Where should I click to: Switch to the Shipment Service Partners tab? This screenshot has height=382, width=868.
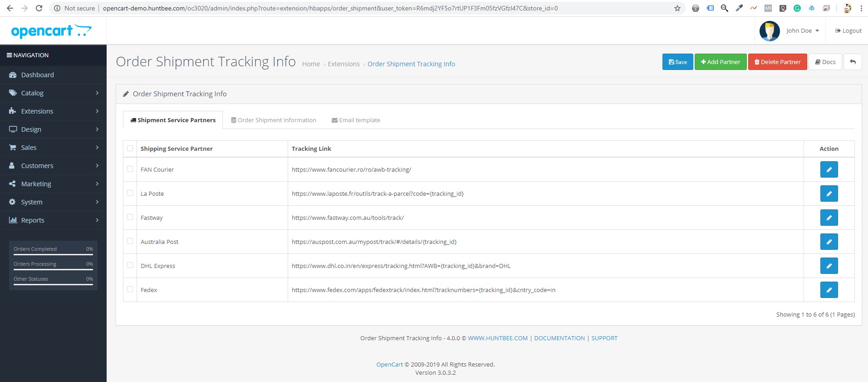pos(173,120)
